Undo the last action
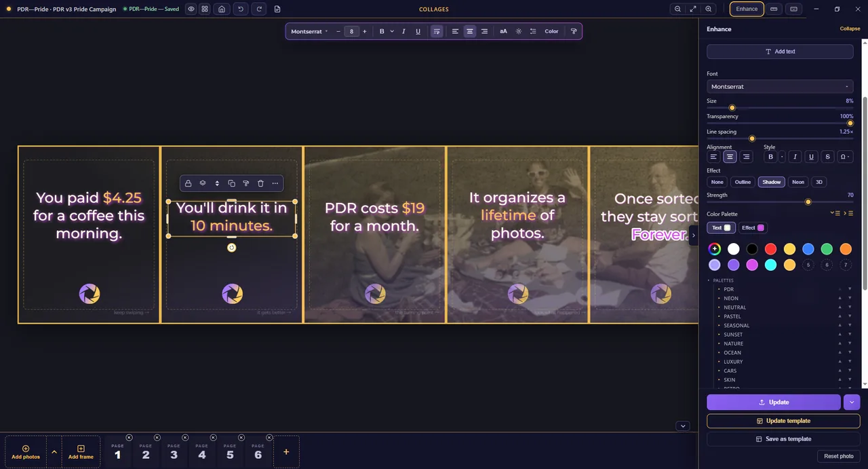 (241, 9)
